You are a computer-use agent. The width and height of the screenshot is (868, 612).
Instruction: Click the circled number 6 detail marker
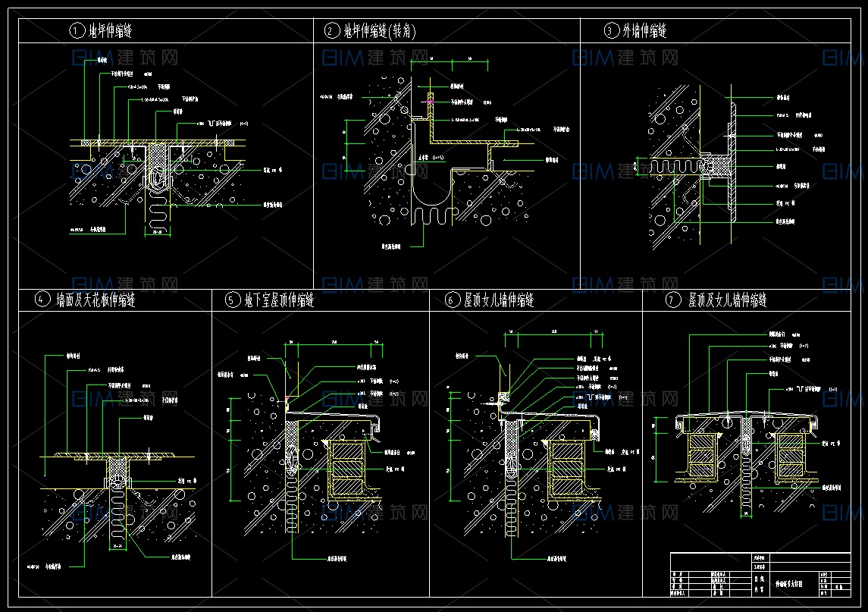click(x=453, y=300)
